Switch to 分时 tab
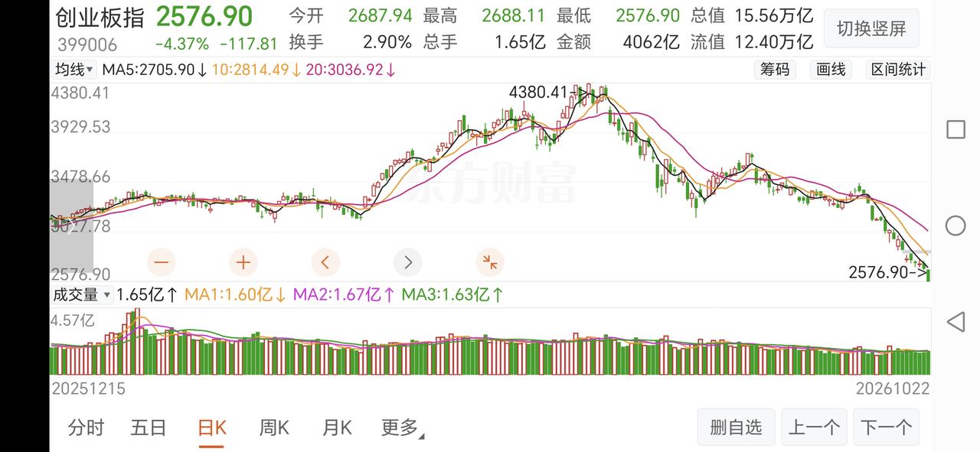The width and height of the screenshot is (980, 452). pos(86,428)
